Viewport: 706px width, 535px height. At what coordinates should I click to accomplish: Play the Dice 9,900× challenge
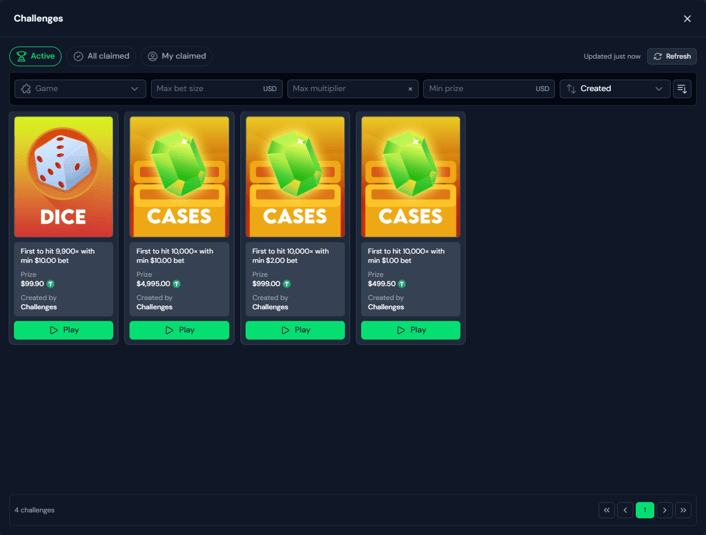click(63, 330)
